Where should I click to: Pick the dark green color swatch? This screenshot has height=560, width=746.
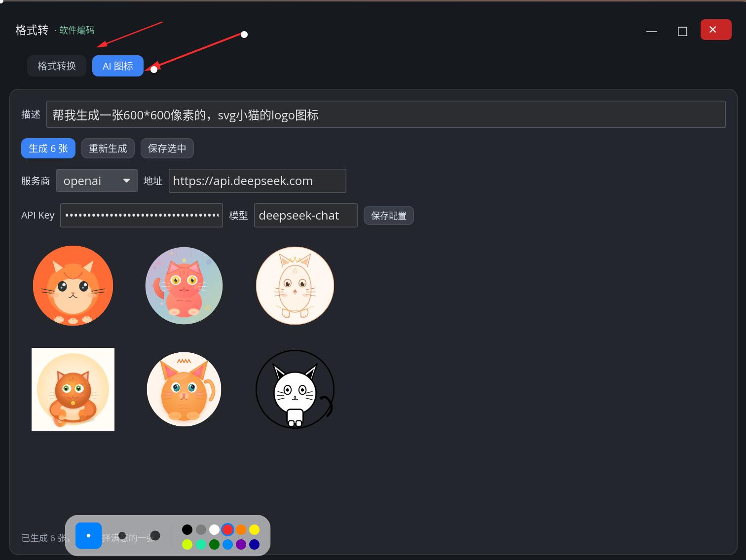coord(214,544)
